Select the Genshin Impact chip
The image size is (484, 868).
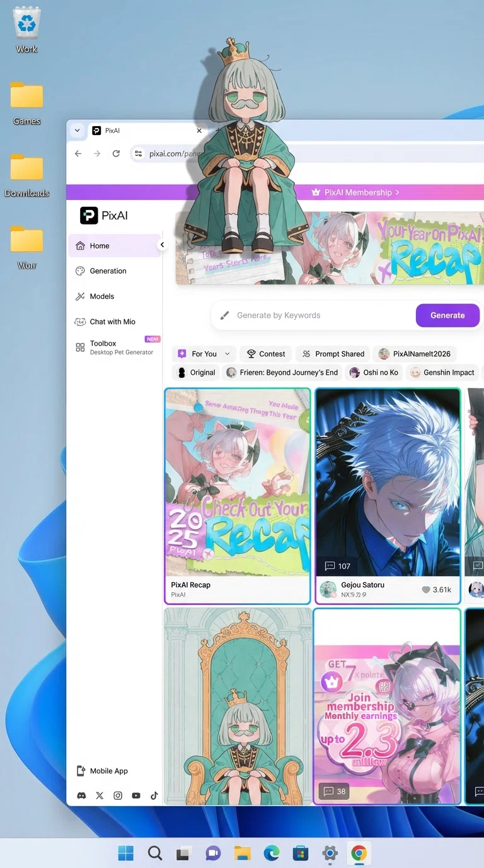pos(442,372)
